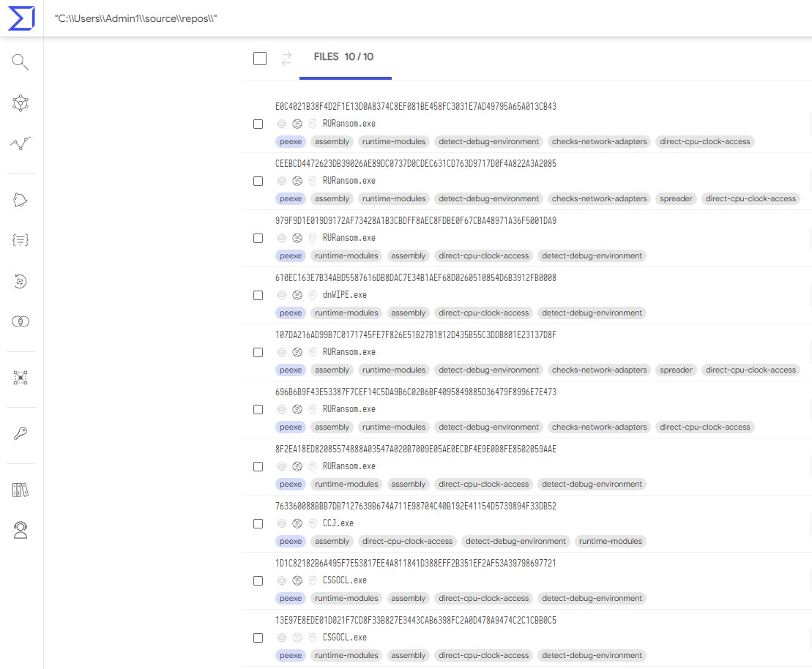Open the curly-brace rules icon in sidebar
812x669 pixels.
coord(21,240)
